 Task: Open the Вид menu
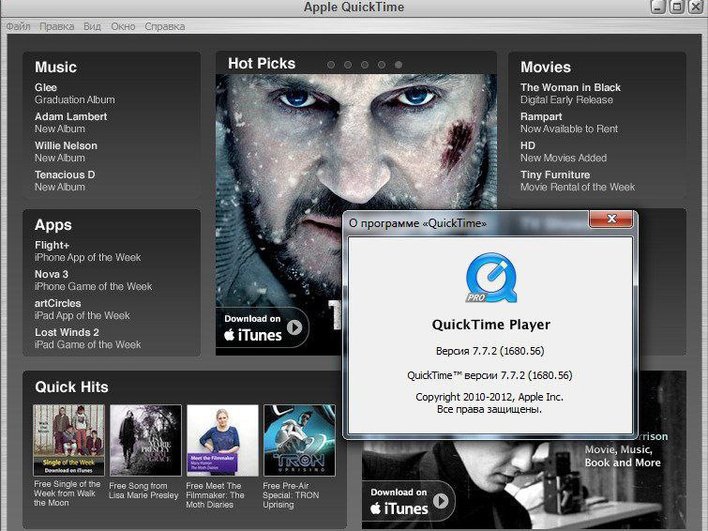(x=92, y=26)
